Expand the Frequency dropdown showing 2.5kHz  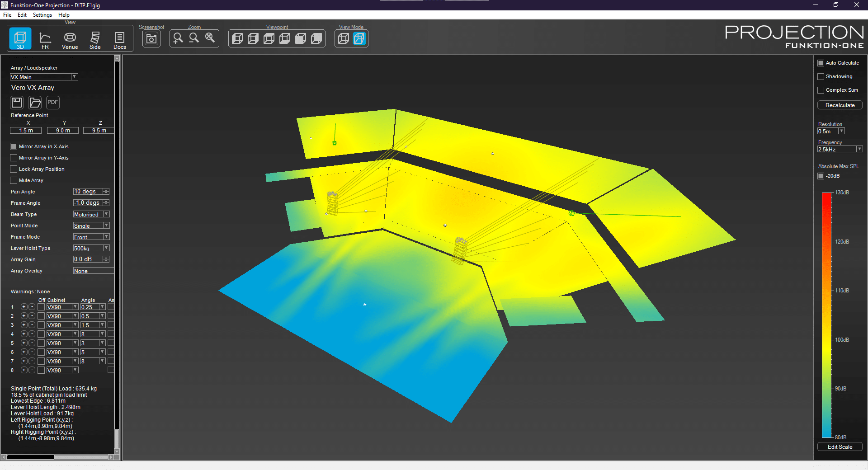click(859, 149)
